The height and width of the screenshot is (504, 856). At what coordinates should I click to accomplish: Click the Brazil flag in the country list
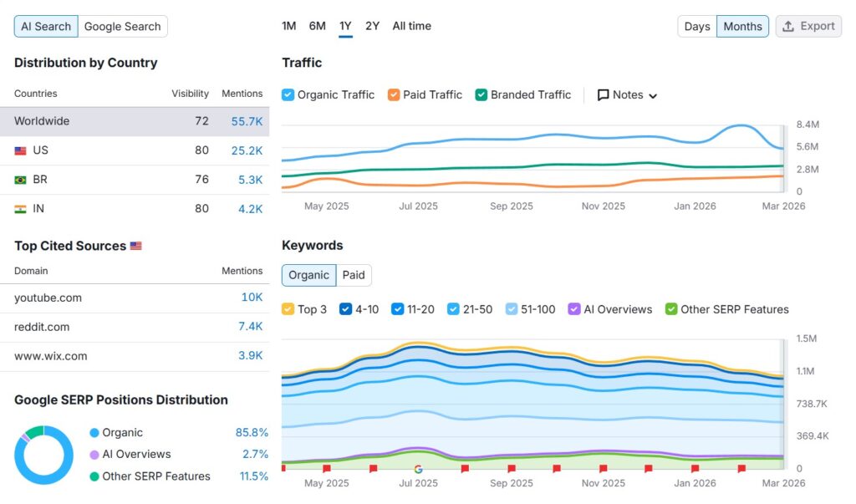click(x=22, y=179)
